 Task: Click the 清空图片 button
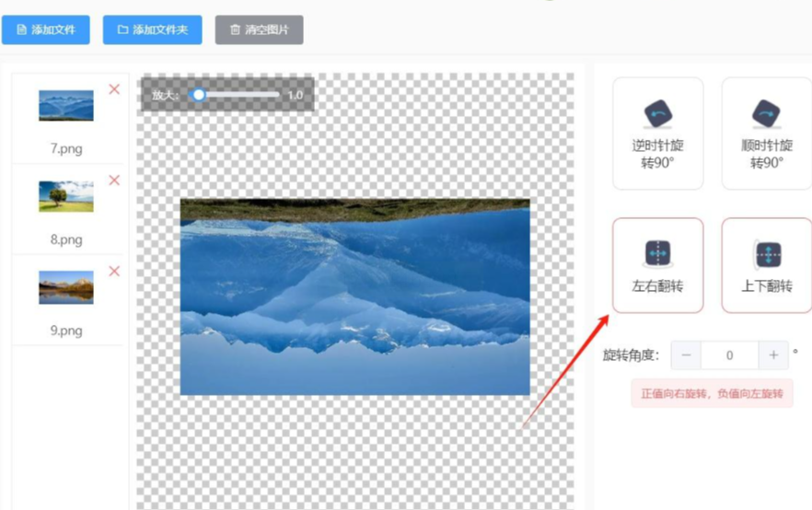[259, 29]
